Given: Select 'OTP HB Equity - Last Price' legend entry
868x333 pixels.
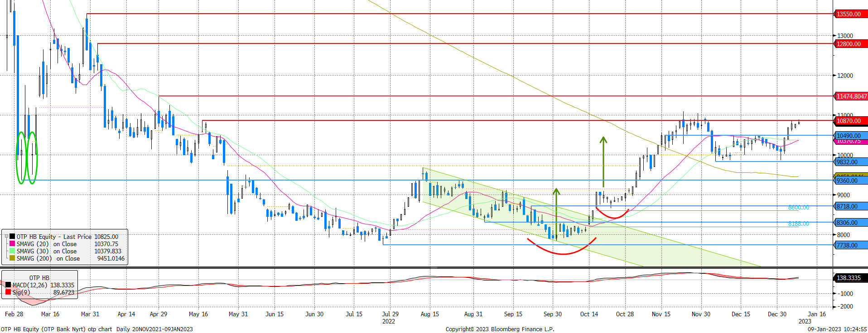Looking at the screenshot, I should (54, 237).
